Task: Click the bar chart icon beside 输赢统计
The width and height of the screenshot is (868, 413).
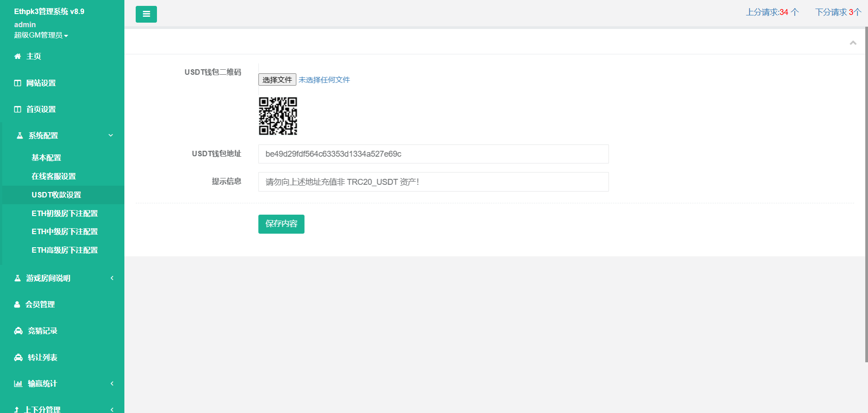Action: (x=18, y=384)
